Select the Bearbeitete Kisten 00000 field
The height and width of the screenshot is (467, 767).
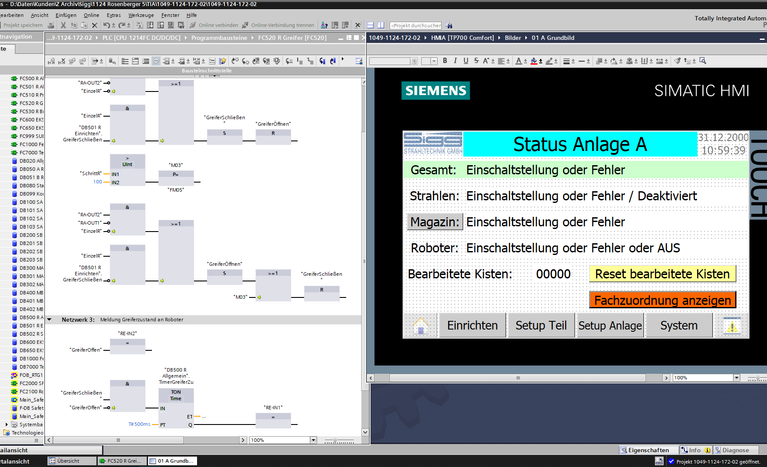553,274
